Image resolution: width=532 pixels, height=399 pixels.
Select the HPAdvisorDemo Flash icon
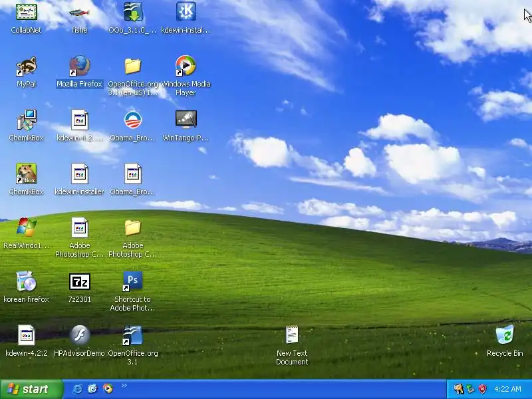[80, 335]
